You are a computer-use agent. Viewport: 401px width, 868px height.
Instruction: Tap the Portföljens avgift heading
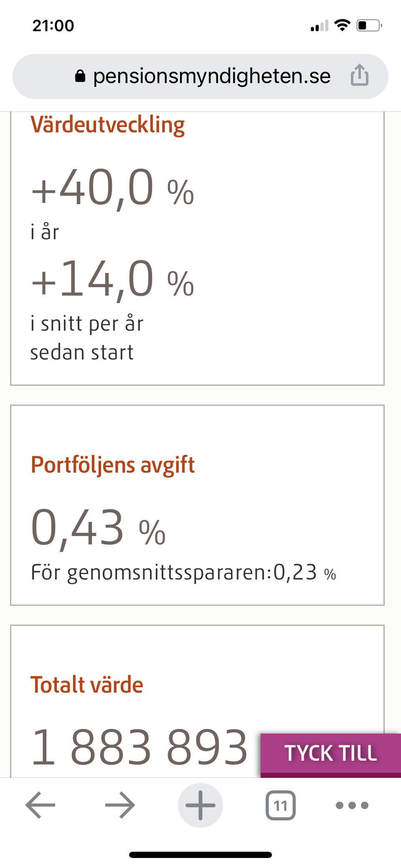pyautogui.click(x=113, y=465)
